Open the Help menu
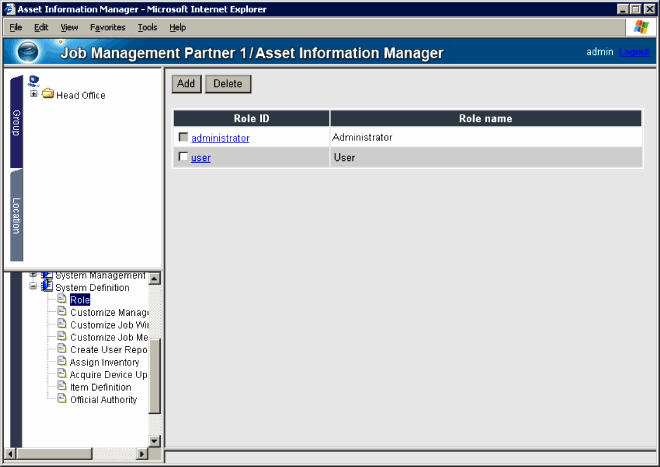Screen dimensions: 660x467 pyautogui.click(x=178, y=27)
